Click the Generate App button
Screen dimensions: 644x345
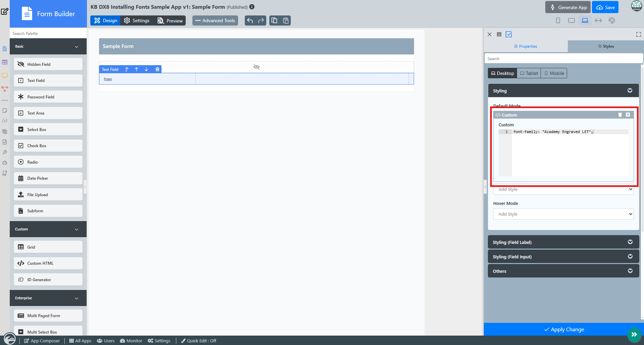click(568, 7)
